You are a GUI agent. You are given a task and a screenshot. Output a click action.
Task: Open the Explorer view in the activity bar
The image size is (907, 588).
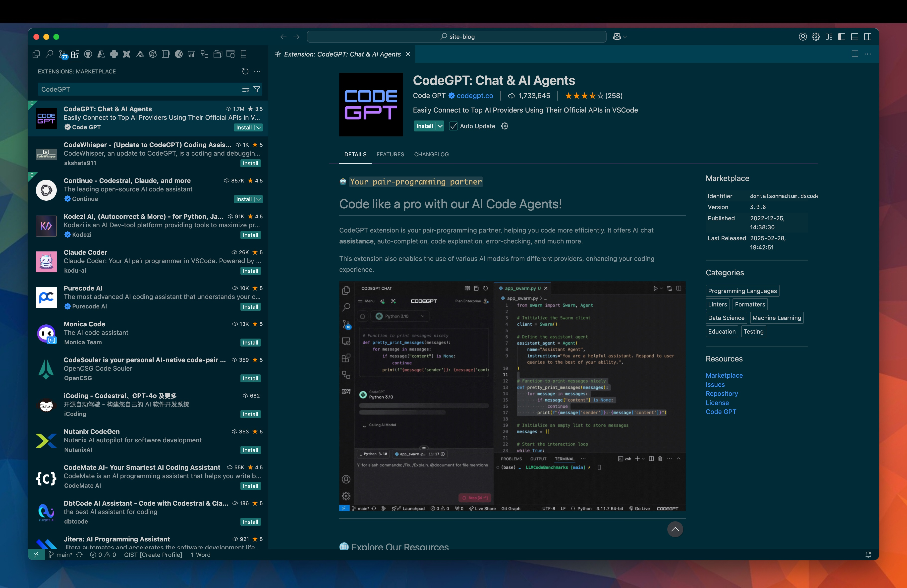pyautogui.click(x=36, y=54)
